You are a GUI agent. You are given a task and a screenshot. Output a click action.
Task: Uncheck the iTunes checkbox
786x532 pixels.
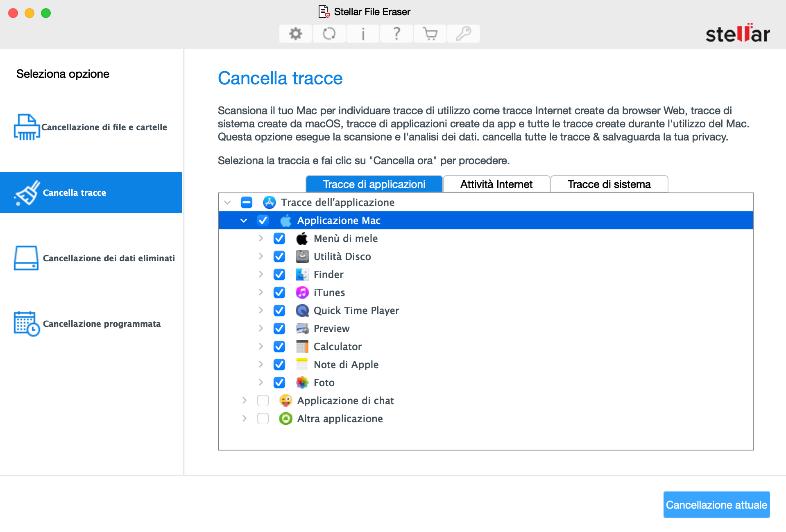click(279, 292)
